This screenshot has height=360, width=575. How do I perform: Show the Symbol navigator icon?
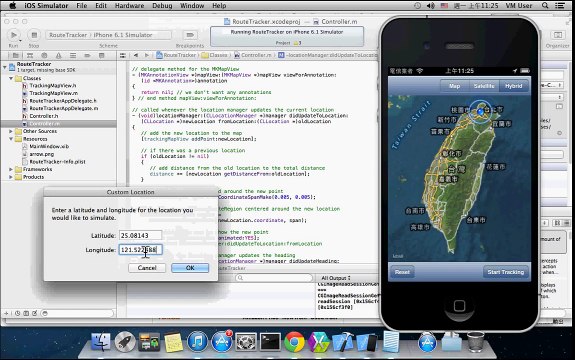point(30,56)
